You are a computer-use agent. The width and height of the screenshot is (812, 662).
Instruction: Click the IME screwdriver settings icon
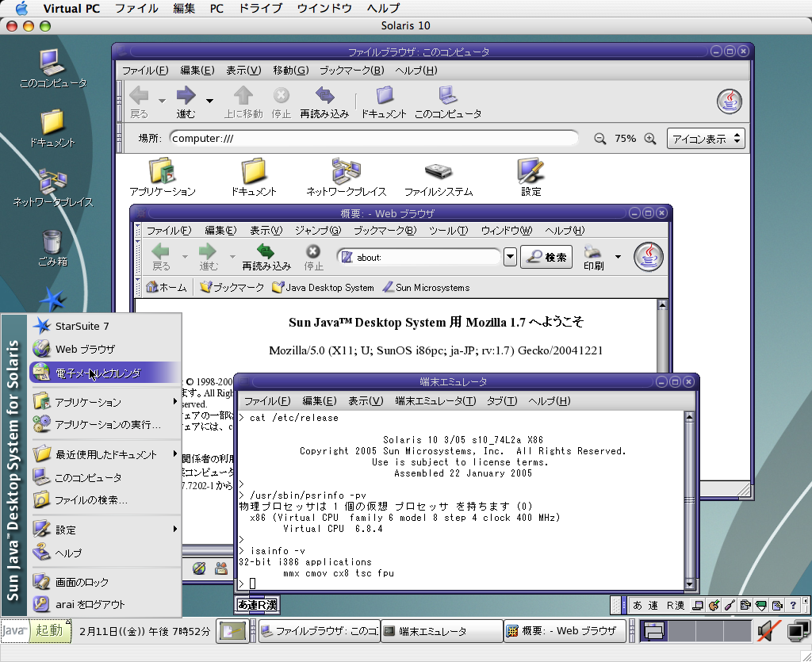click(730, 605)
